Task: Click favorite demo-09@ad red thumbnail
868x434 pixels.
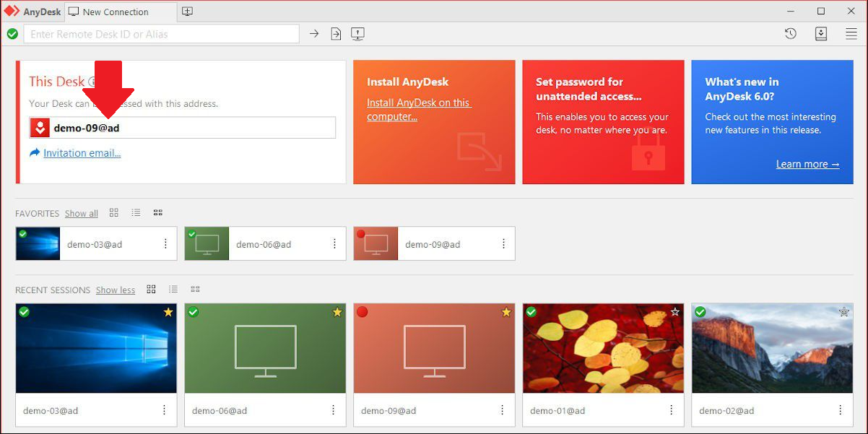Action: tap(376, 243)
